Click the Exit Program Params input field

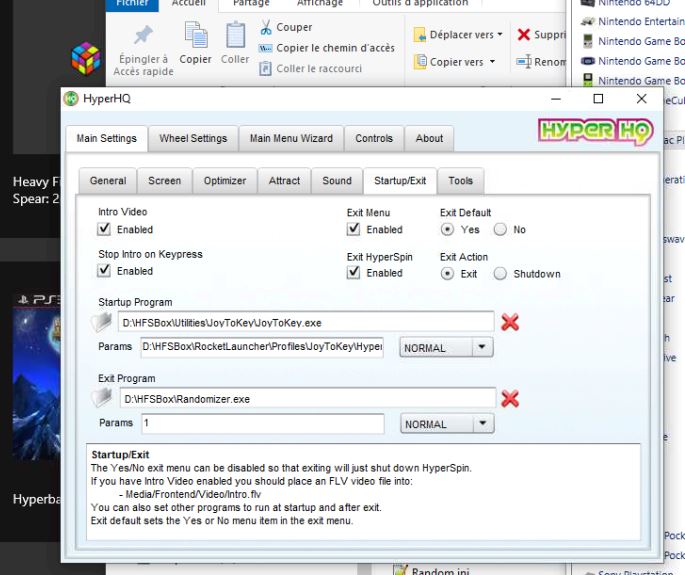click(x=263, y=424)
